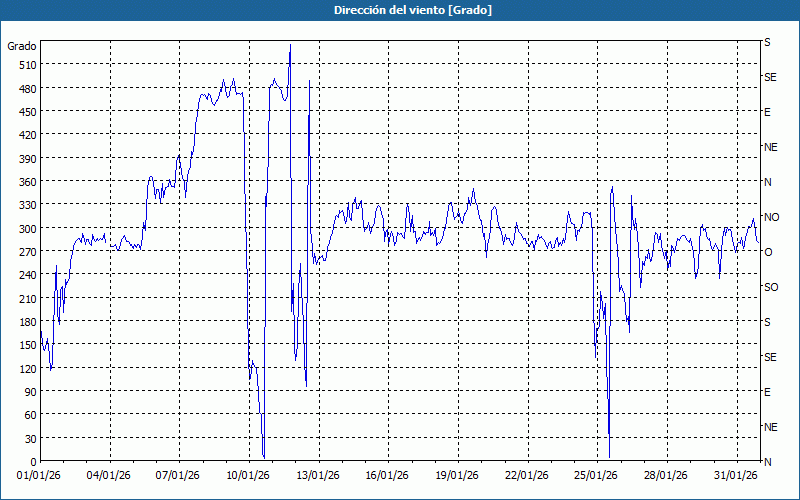Click the 300 y-axis tick label

pyautogui.click(x=28, y=229)
